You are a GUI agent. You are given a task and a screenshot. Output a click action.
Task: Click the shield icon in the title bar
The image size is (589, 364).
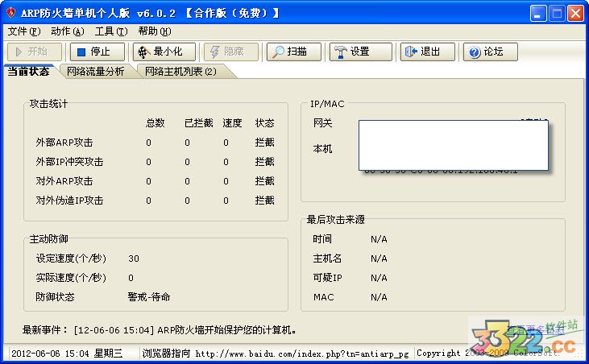click(11, 13)
